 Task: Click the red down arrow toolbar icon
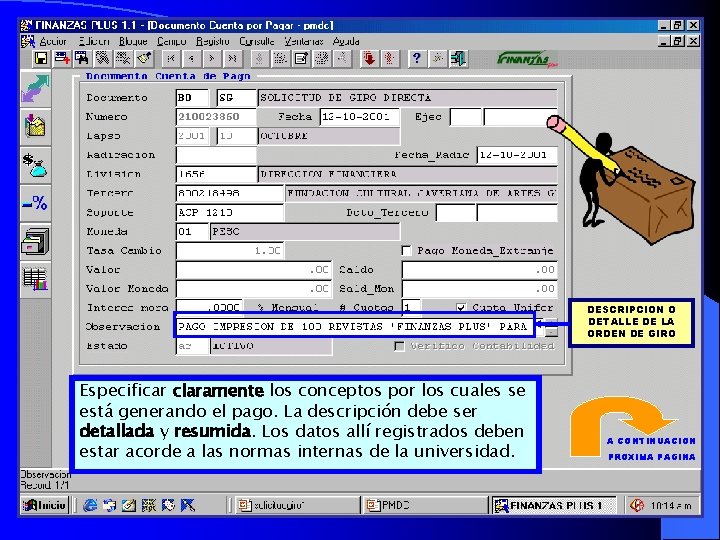(x=369, y=59)
